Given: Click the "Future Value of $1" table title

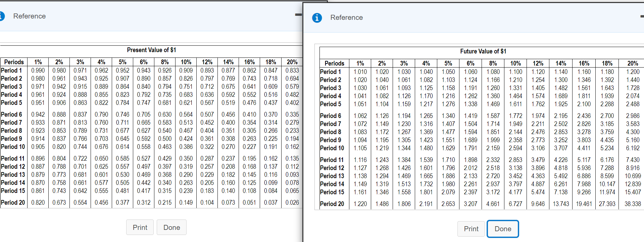Looking at the screenshot, I should (483, 51).
